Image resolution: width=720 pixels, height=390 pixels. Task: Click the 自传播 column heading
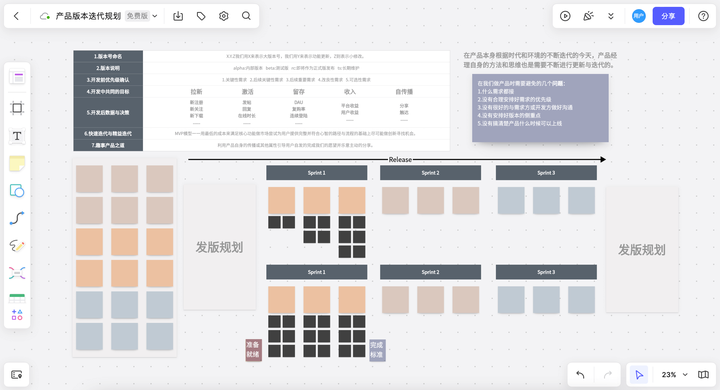tap(404, 91)
